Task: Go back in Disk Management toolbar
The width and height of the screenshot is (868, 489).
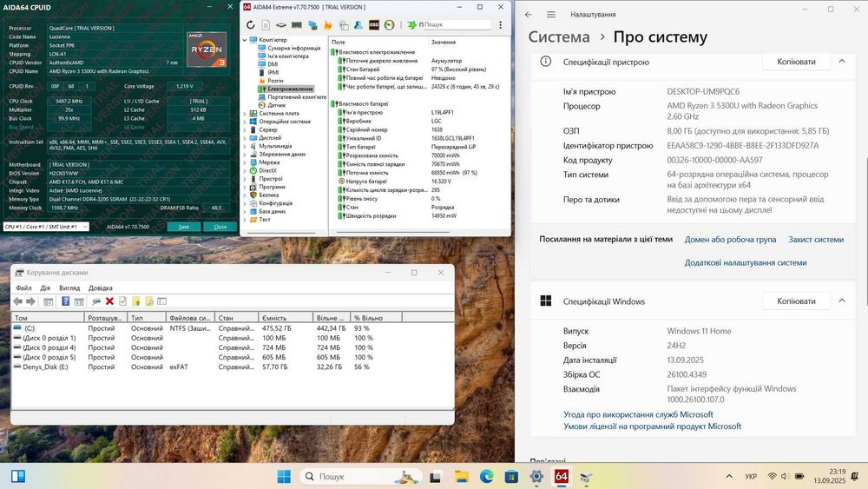Action: (17, 301)
